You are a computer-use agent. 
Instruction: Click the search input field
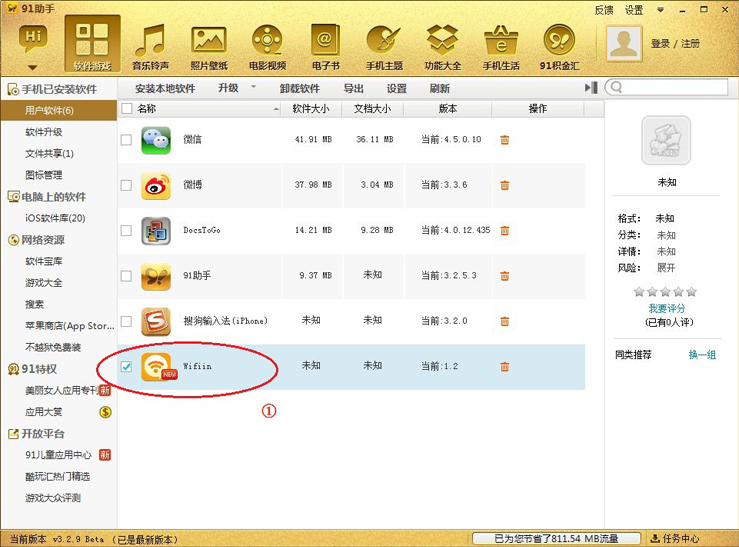coord(666,87)
